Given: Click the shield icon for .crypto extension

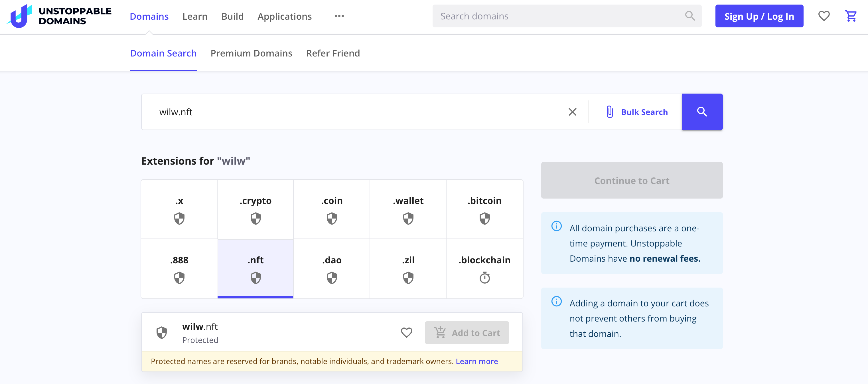Looking at the screenshot, I should tap(255, 218).
